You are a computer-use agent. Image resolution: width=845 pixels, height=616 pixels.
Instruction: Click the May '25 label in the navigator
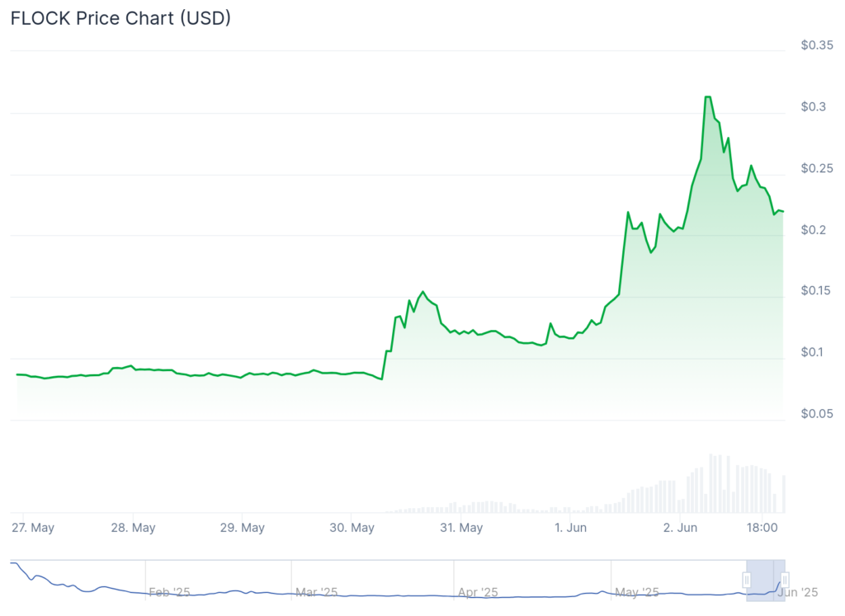click(x=638, y=592)
